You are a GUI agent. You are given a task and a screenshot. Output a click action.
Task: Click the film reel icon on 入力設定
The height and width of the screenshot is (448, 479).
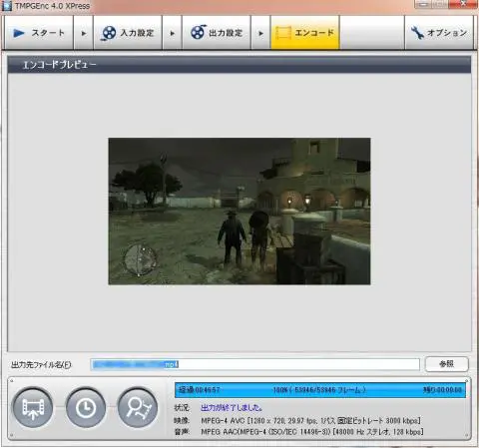109,33
